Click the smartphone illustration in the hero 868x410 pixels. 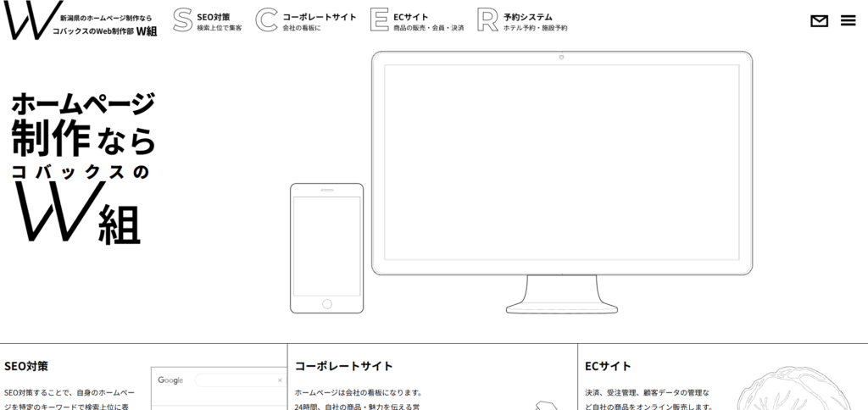coord(326,247)
